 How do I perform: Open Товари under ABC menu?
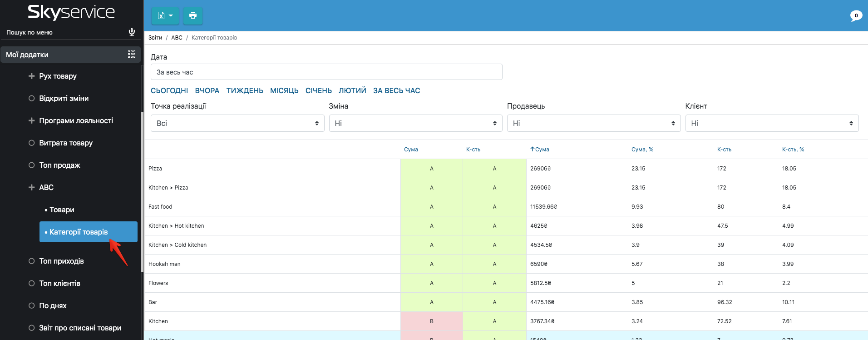click(x=62, y=210)
